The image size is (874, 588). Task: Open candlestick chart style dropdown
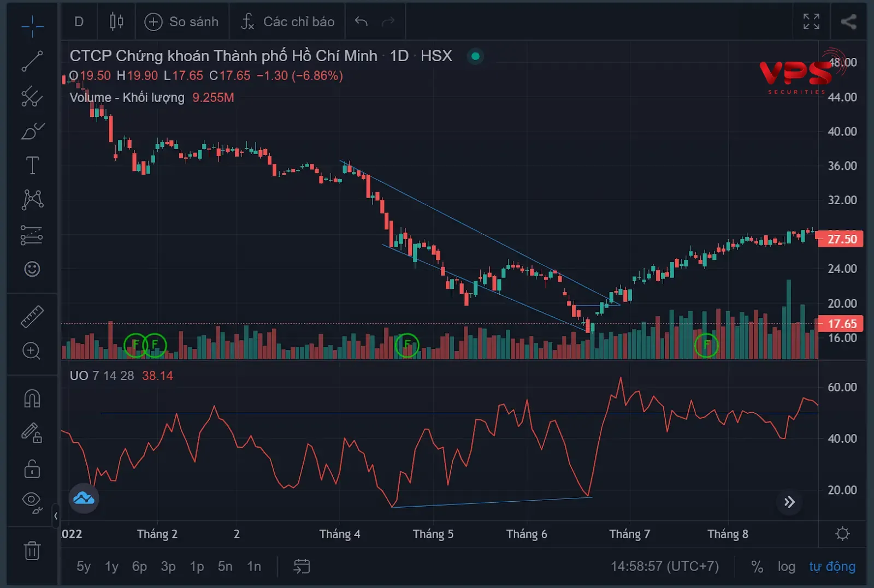point(116,22)
